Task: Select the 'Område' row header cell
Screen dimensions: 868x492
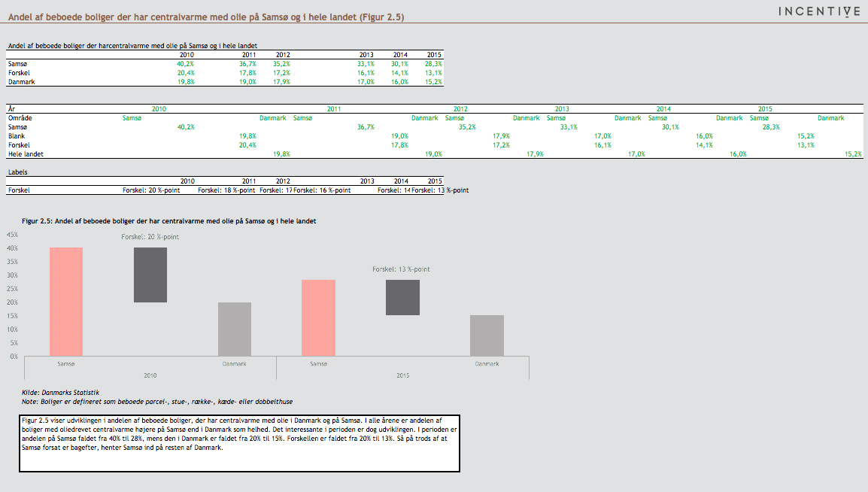Action: (x=20, y=118)
